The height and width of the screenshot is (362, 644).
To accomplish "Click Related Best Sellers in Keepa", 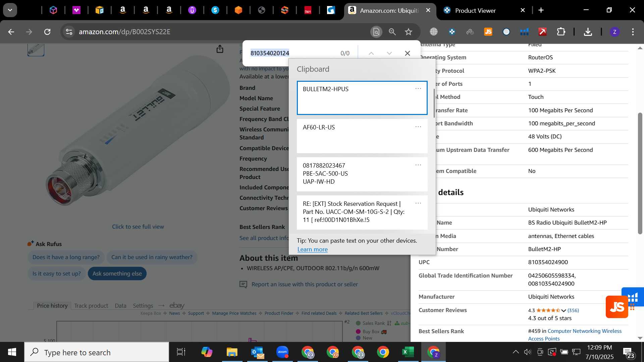I will click(364, 313).
